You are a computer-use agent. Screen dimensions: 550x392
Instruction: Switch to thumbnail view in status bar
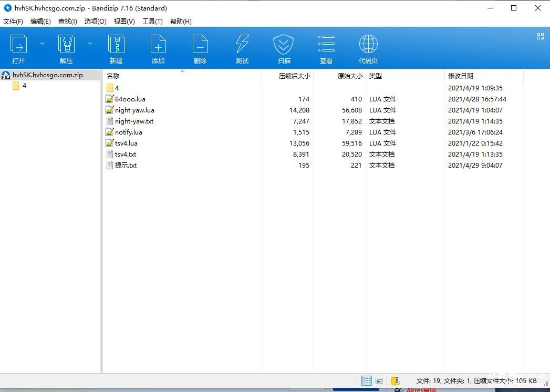(x=379, y=381)
